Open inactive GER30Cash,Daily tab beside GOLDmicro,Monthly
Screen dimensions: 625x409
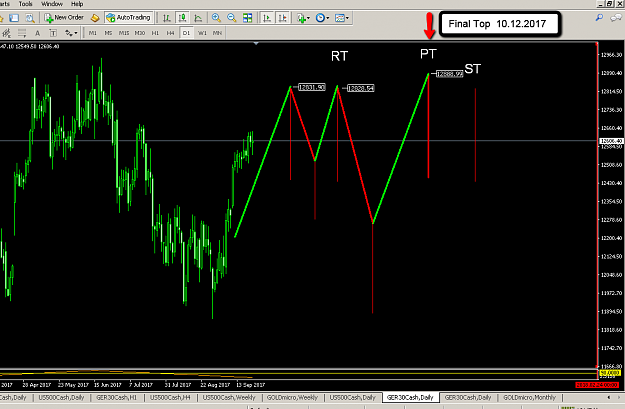tap(468, 397)
